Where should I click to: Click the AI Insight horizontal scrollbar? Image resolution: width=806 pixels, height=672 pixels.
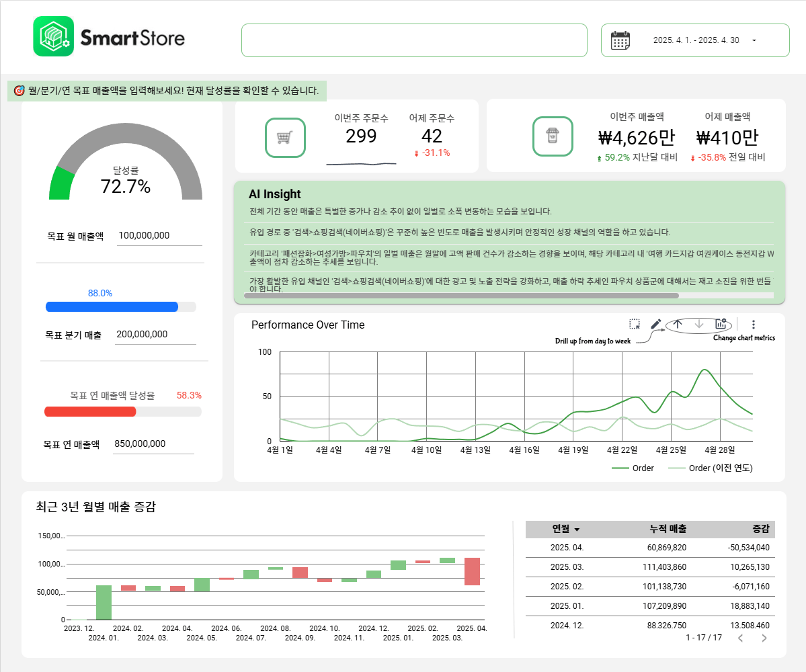[x=461, y=295]
